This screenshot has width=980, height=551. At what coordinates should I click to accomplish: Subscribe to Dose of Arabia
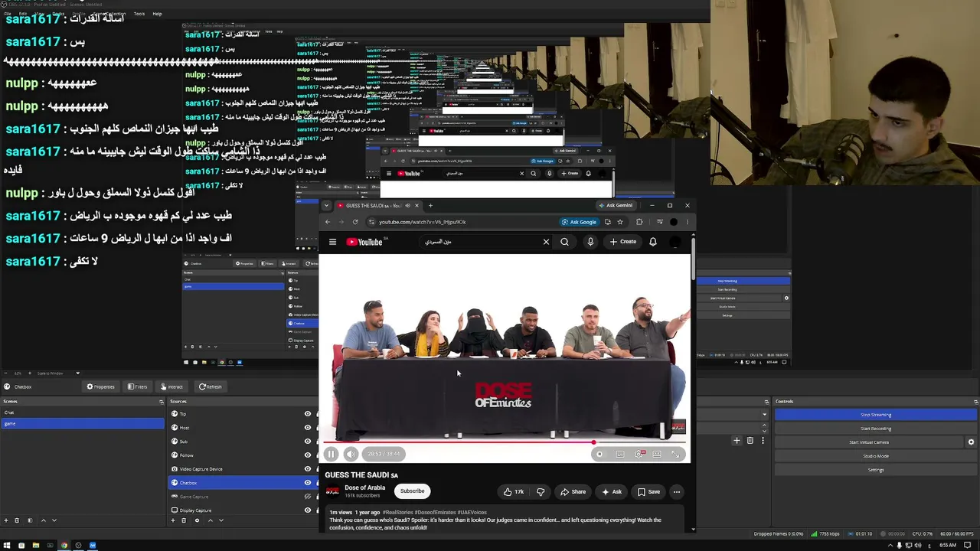click(x=412, y=491)
